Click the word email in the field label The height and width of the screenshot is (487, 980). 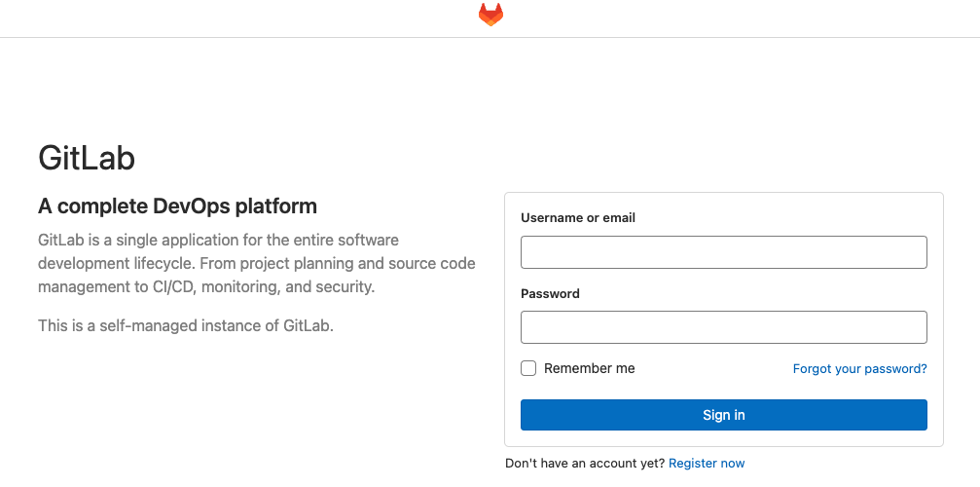coord(619,218)
